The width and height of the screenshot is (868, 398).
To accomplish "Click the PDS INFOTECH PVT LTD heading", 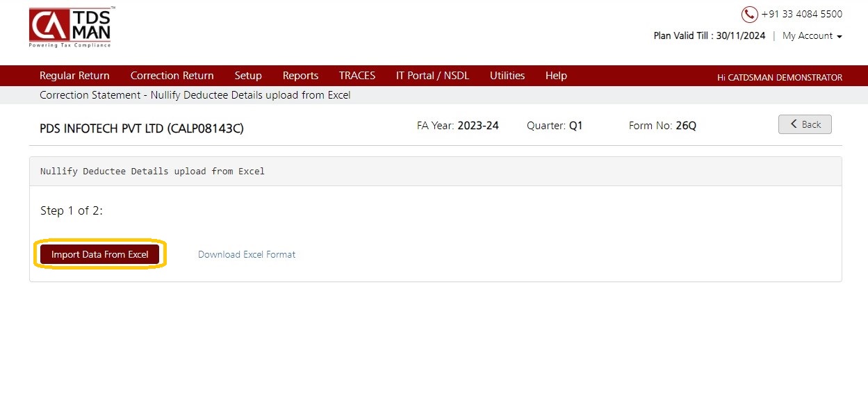I will 142,128.
